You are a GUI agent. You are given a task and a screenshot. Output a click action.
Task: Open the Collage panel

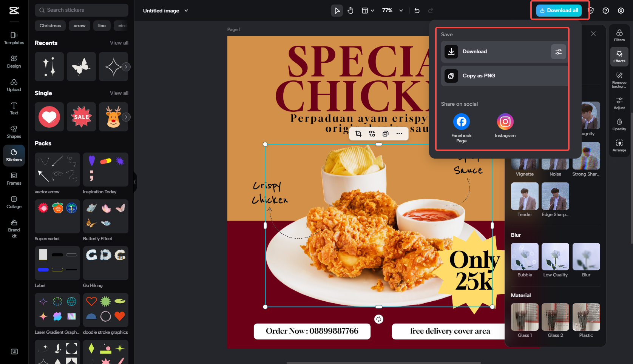(x=14, y=202)
